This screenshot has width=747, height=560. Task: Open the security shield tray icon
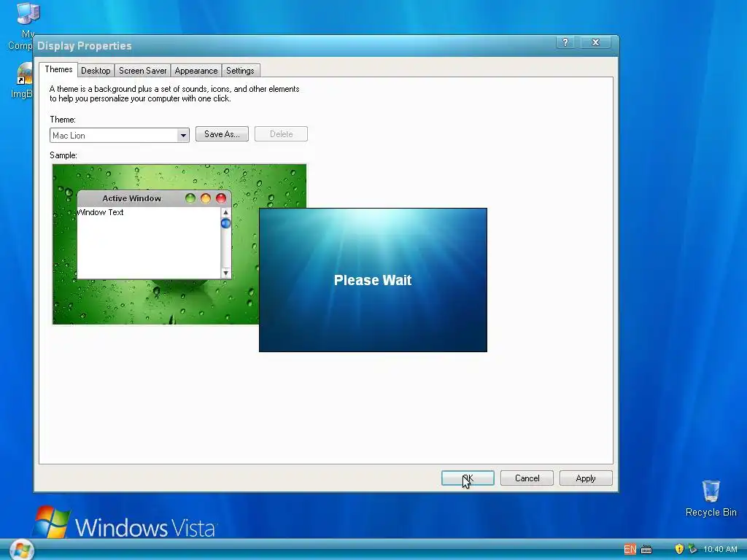[x=679, y=549]
